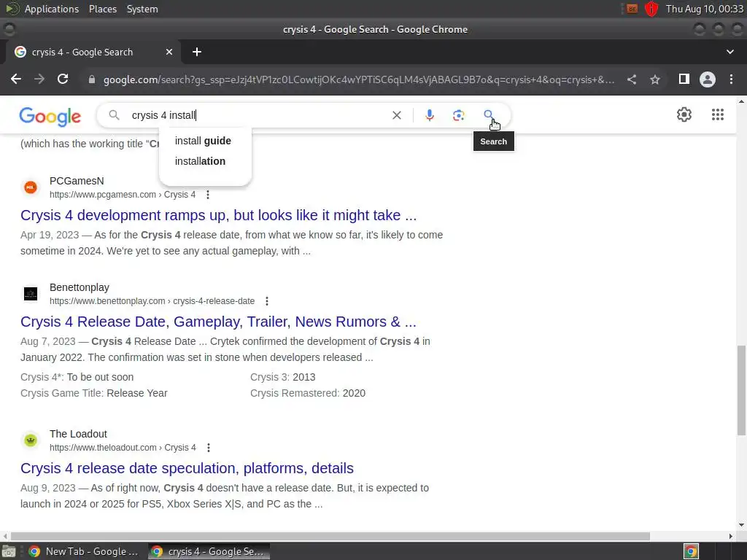Open more options for the PCGamesN result
Viewport: 747px width, 560px height.
click(208, 195)
